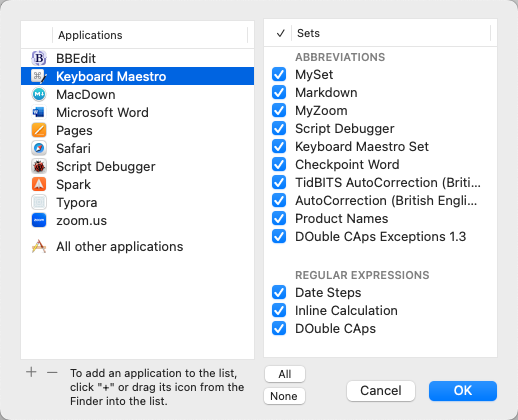518x420 pixels.
Task: Click the checkmark column header
Action: click(281, 33)
